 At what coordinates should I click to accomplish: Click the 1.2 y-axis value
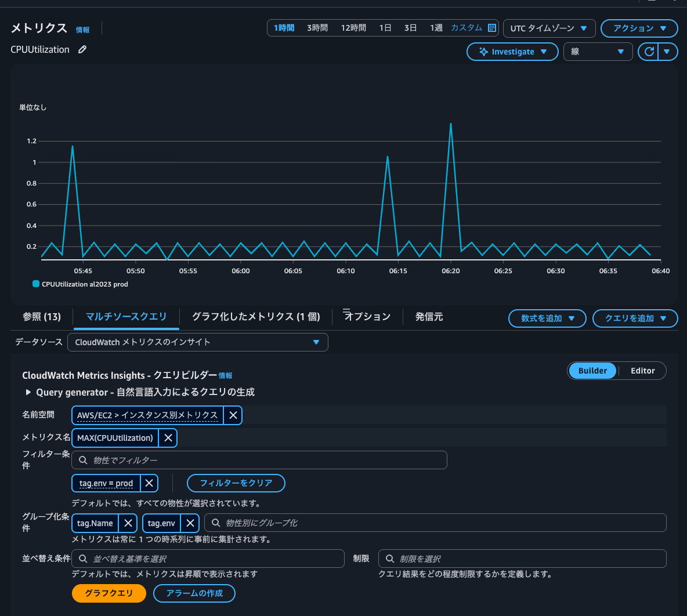pos(31,141)
